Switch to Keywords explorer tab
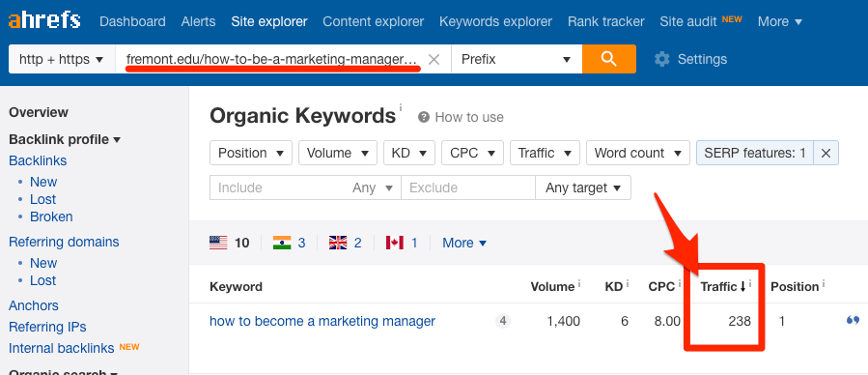 495,21
